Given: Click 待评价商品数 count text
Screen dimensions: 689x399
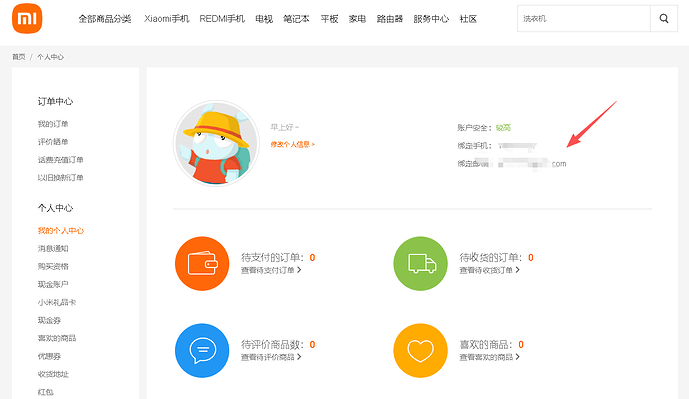Looking at the screenshot, I should pyautogui.click(x=278, y=345).
